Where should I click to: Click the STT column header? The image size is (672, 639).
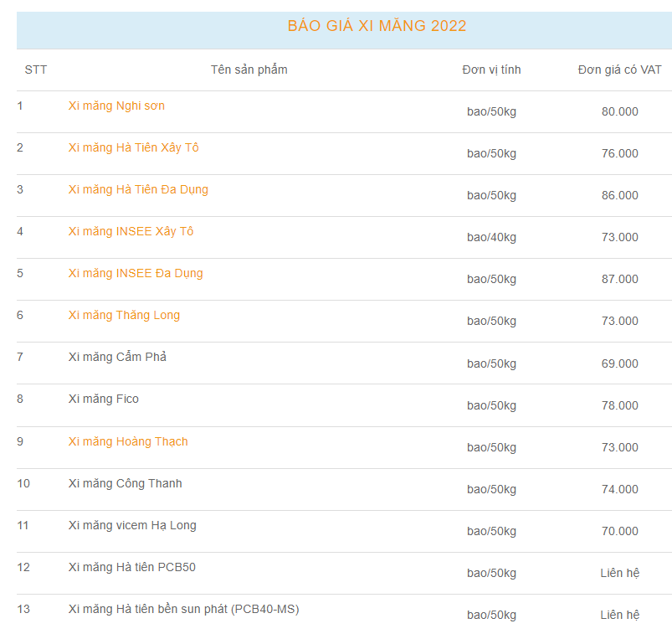[36, 70]
